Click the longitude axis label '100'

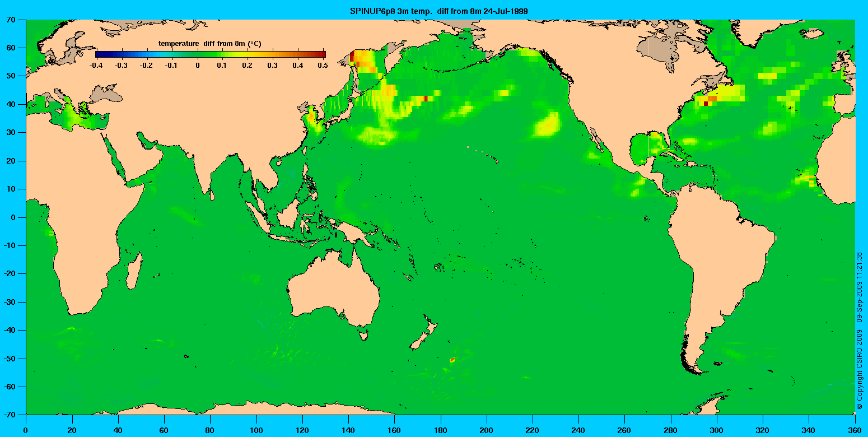point(256,431)
